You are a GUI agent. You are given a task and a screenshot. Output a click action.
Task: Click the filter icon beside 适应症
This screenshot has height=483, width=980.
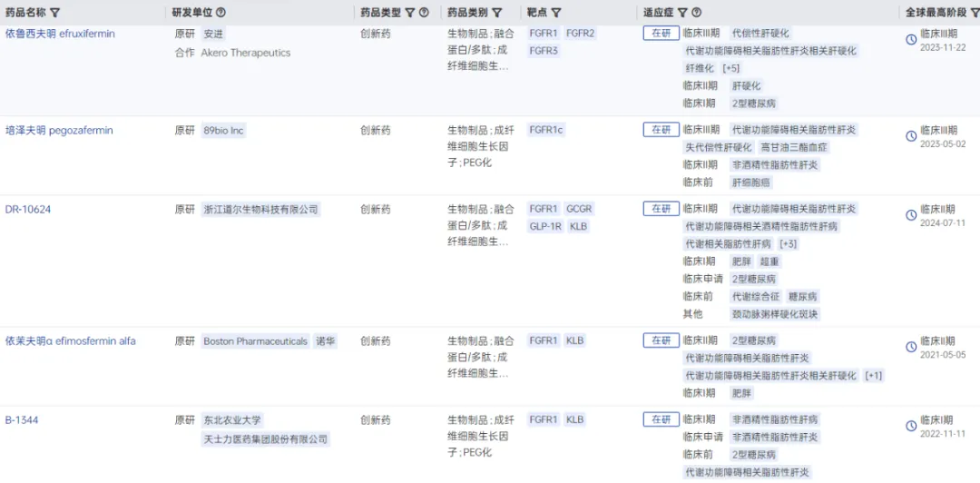coord(682,13)
